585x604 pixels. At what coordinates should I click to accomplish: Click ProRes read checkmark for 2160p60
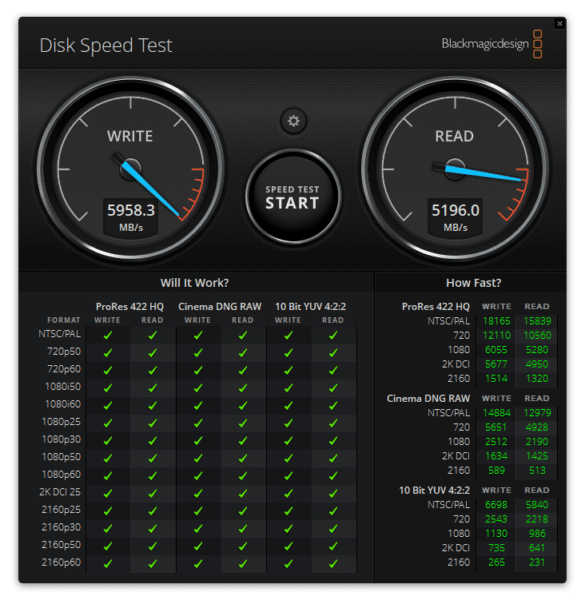click(x=153, y=564)
